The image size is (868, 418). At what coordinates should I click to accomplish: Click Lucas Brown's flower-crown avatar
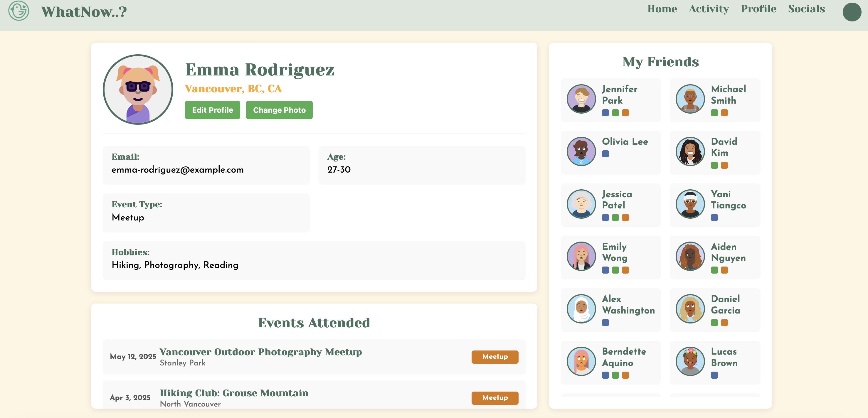(x=690, y=361)
